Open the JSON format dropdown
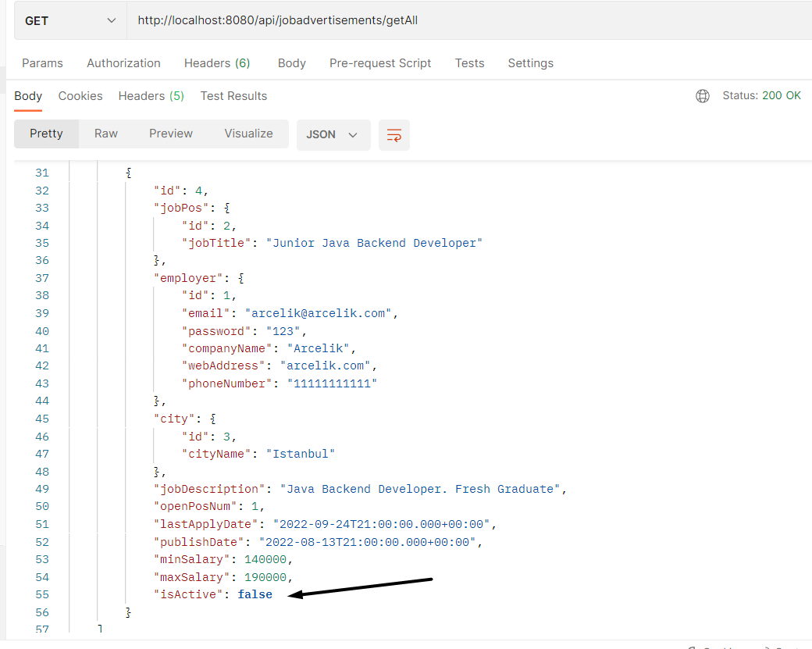812x649 pixels. click(333, 134)
